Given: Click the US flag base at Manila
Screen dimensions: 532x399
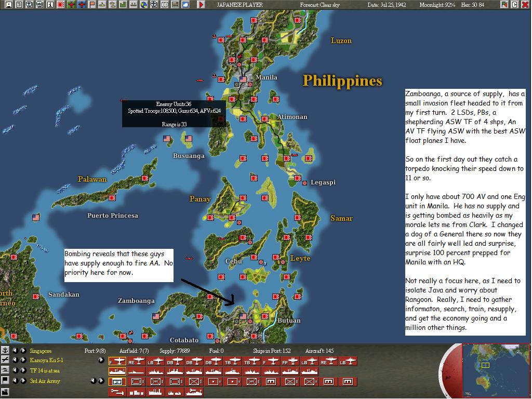Looking at the screenshot, I should point(243,79).
